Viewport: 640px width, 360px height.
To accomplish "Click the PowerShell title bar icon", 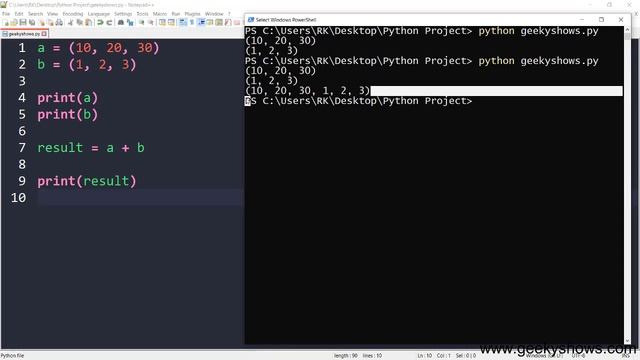I will pyautogui.click(x=251, y=20).
